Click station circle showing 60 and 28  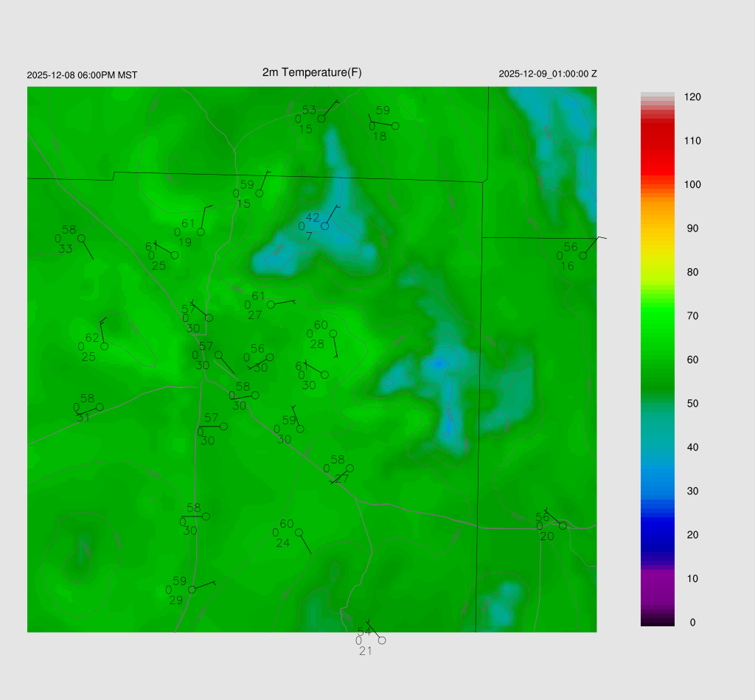click(x=333, y=334)
